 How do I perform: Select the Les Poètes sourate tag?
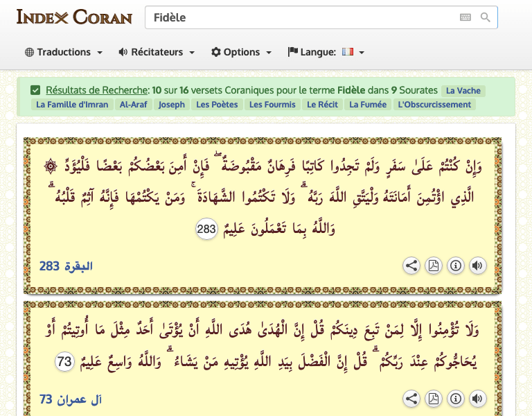click(217, 105)
